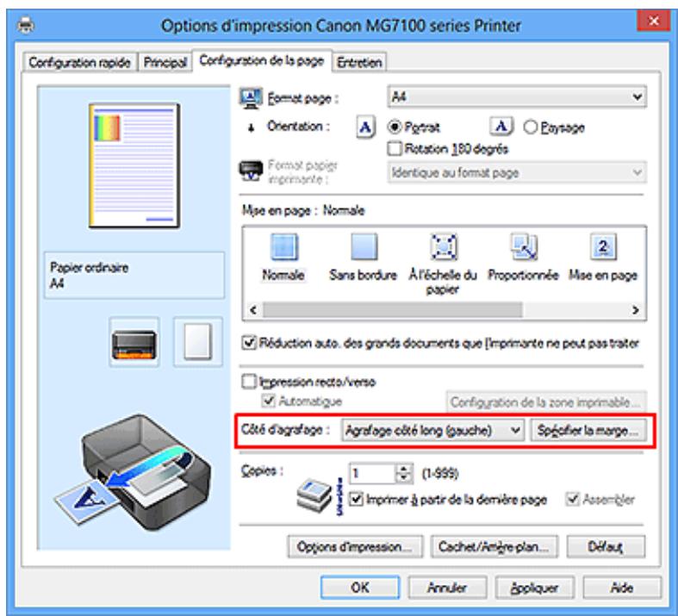Choose the Sans bordure layout icon
The height and width of the screenshot is (616, 678).
pos(364,247)
